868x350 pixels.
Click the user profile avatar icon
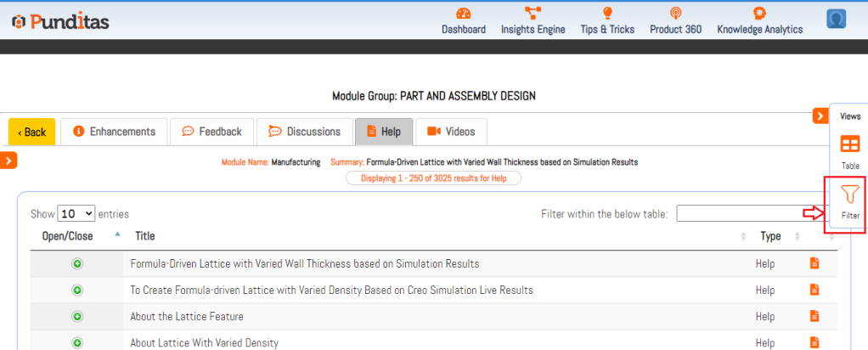[x=837, y=20]
